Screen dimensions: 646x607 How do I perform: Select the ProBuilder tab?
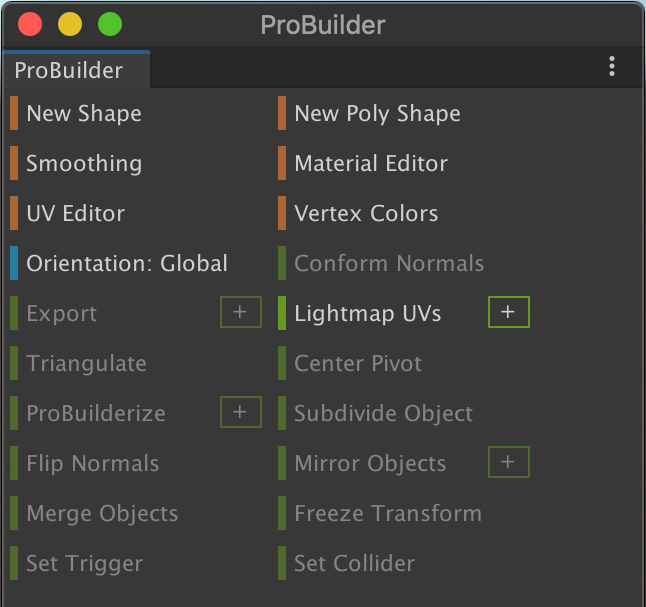pos(70,70)
